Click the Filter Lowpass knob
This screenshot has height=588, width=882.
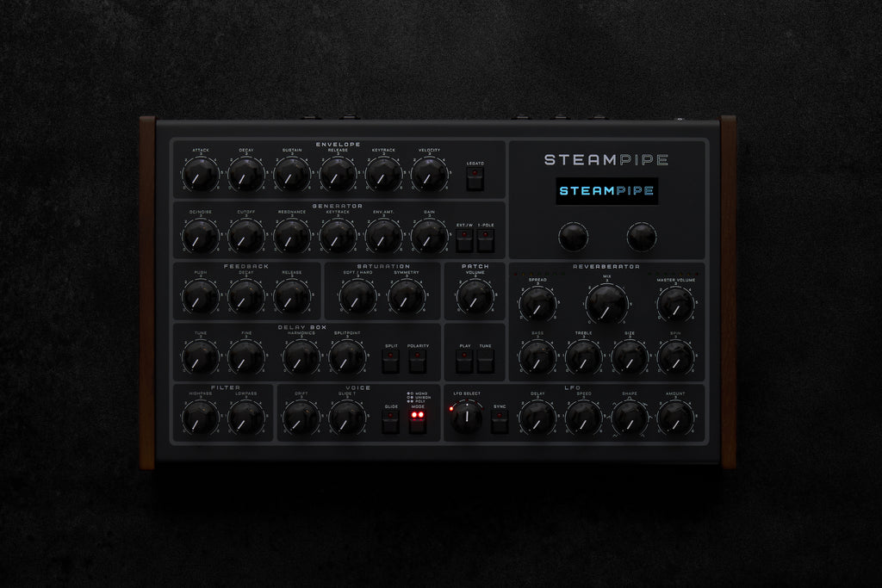245,418
